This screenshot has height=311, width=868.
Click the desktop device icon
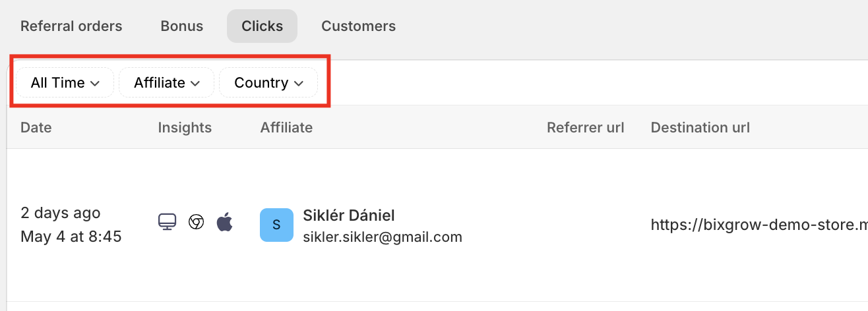click(x=167, y=222)
